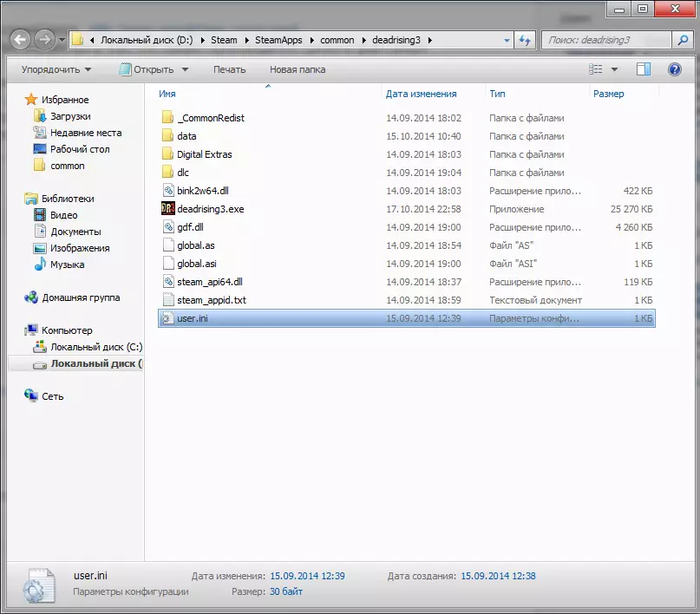Select the global.asi file name
The width and height of the screenshot is (700, 614).
point(197,264)
